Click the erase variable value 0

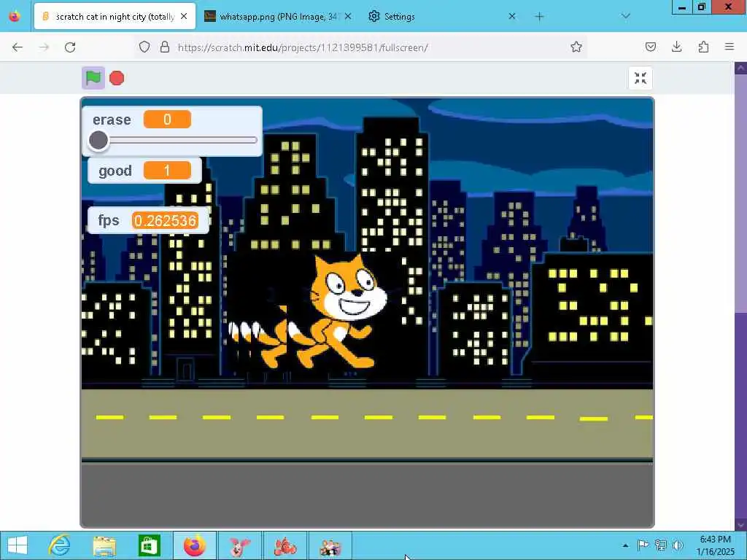[x=167, y=120]
